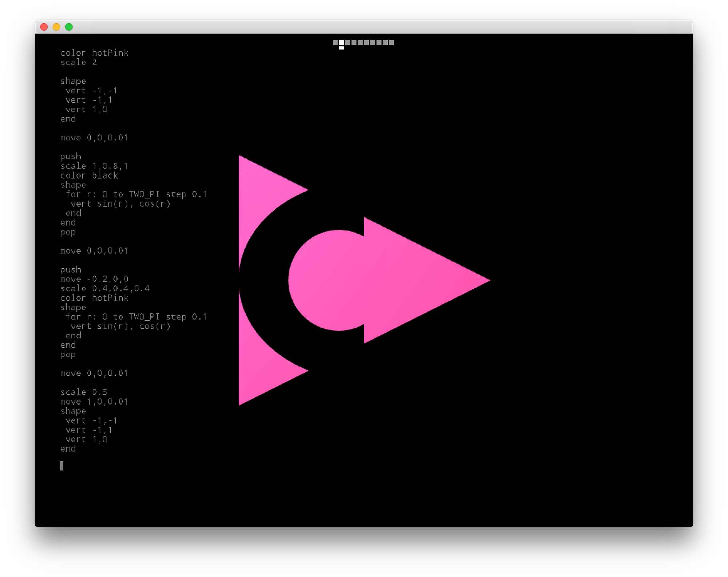Select the seventh program slot square
728x577 pixels.
[x=373, y=43]
